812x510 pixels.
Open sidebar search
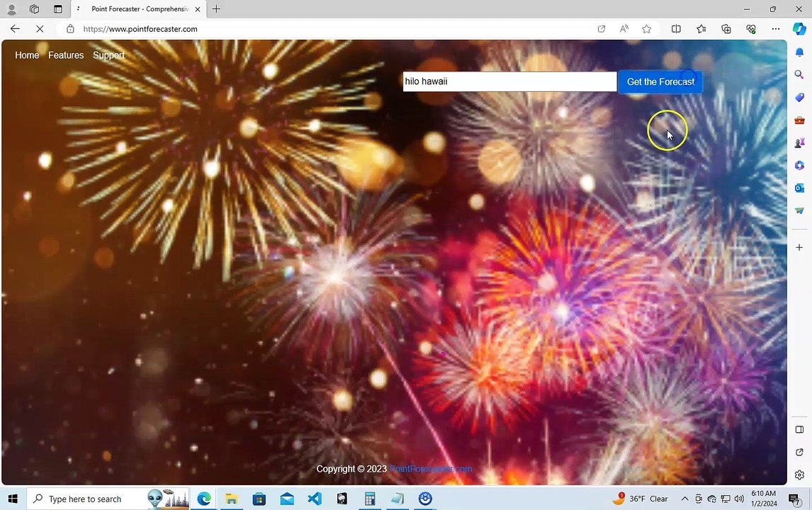click(x=799, y=75)
